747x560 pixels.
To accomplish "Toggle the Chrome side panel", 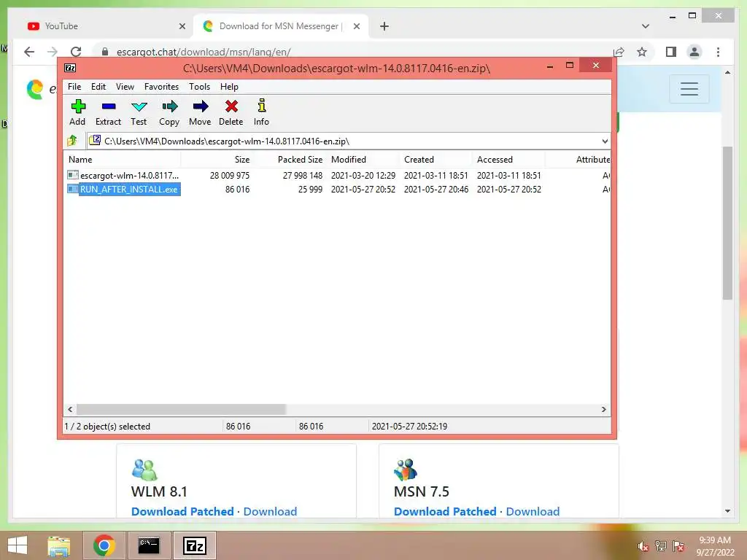I will 671,52.
